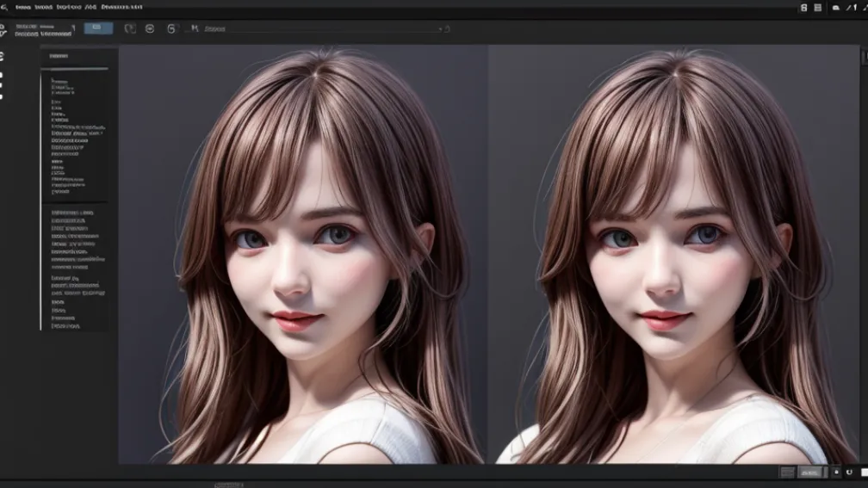The height and width of the screenshot is (488, 868).
Task: Click the power-shaped icon in the bottom bar
Action: pos(849,472)
